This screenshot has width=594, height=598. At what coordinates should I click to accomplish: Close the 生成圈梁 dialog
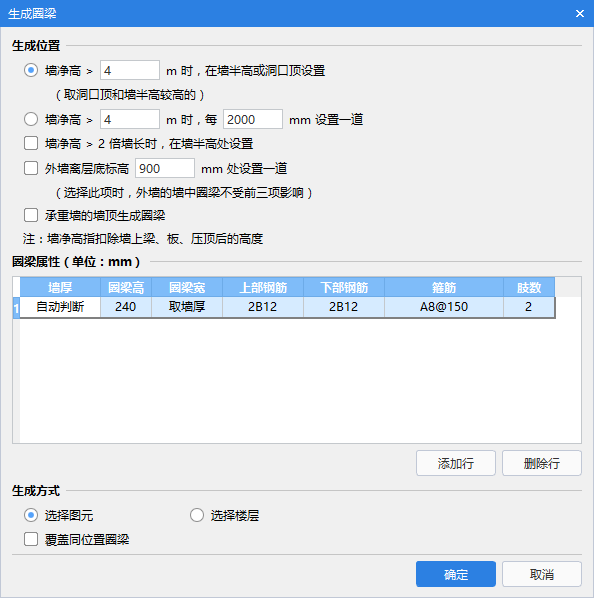point(580,14)
